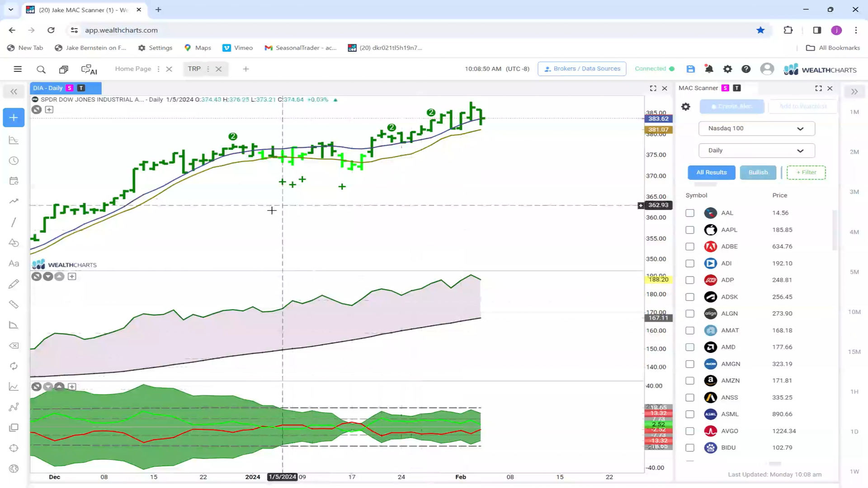Open the Nasdaq 100 list dropdown
868x488 pixels.
757,128
